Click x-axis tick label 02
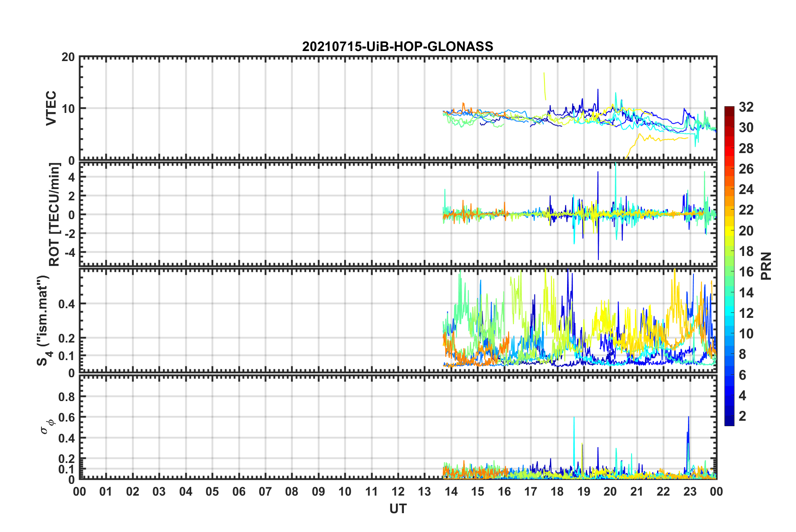 (x=133, y=491)
